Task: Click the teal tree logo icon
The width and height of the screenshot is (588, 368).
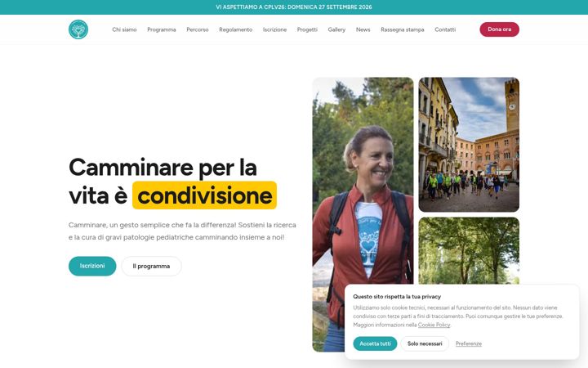Action: click(78, 29)
